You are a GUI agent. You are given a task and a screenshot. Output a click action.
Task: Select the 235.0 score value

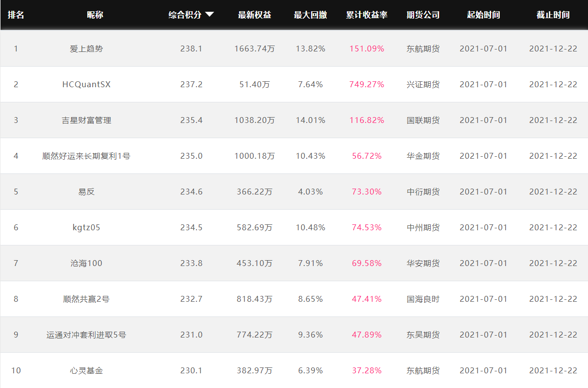191,156
